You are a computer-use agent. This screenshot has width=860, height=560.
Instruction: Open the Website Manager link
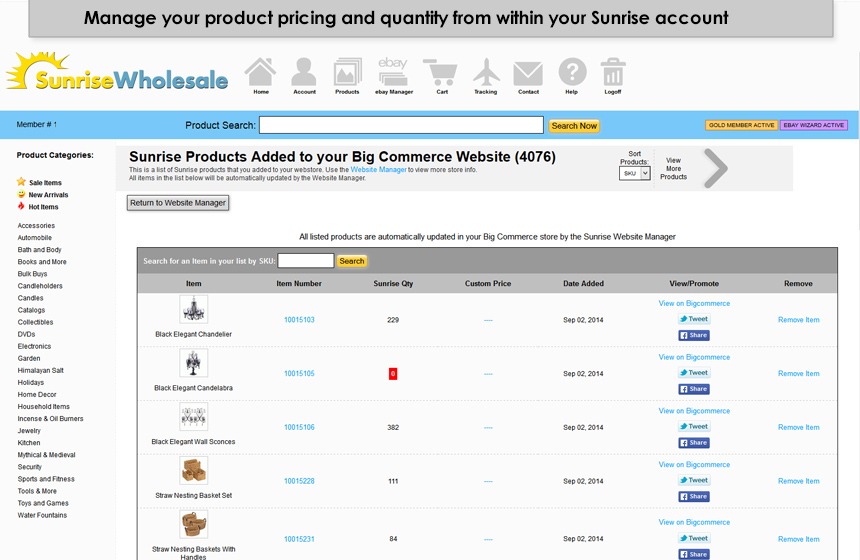(378, 169)
